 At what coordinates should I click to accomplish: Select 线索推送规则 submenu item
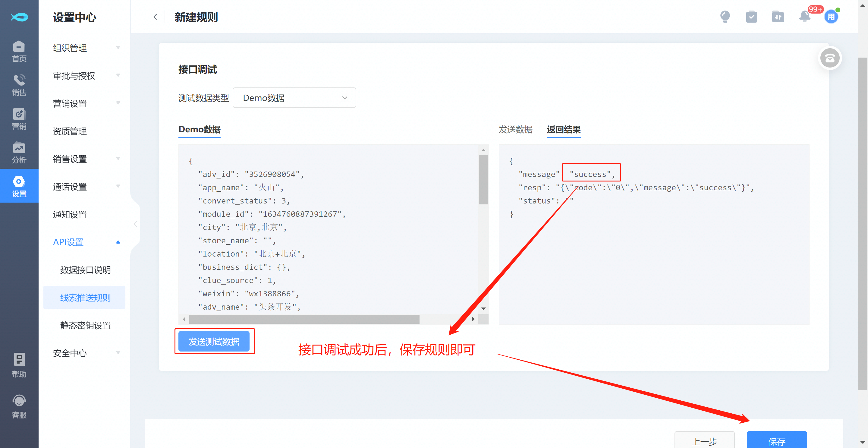[85, 297]
